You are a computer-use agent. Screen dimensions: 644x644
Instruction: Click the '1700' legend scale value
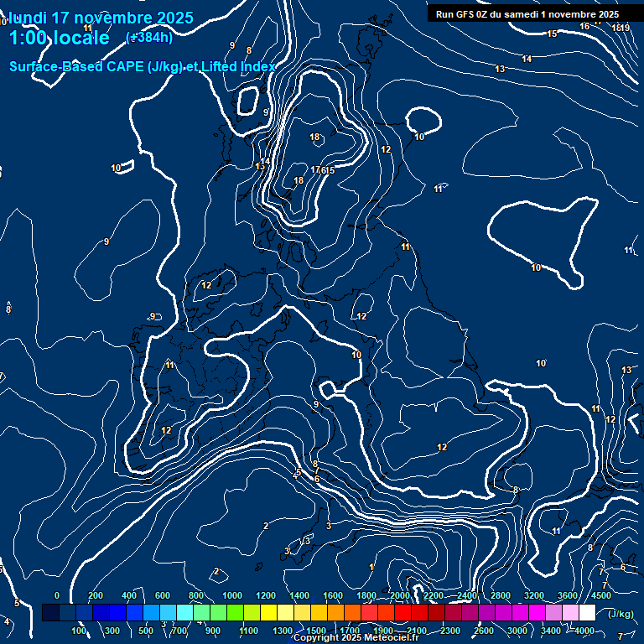pos(350,631)
